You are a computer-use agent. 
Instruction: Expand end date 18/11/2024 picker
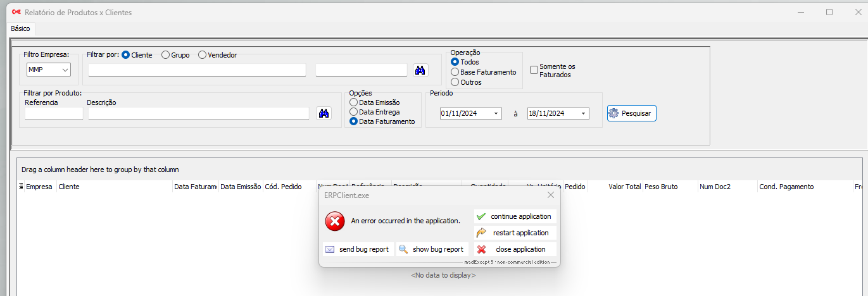pos(582,113)
